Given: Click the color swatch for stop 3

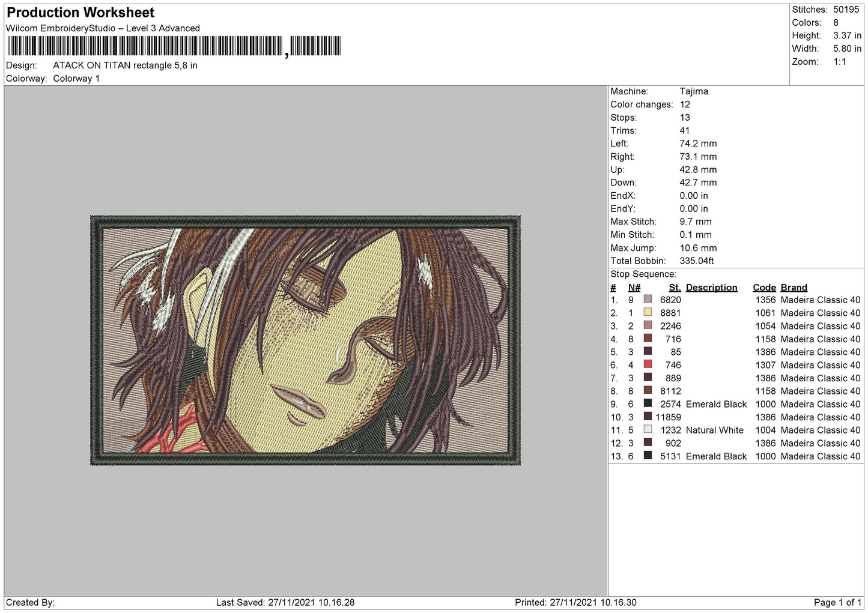Looking at the screenshot, I should pyautogui.click(x=648, y=325).
